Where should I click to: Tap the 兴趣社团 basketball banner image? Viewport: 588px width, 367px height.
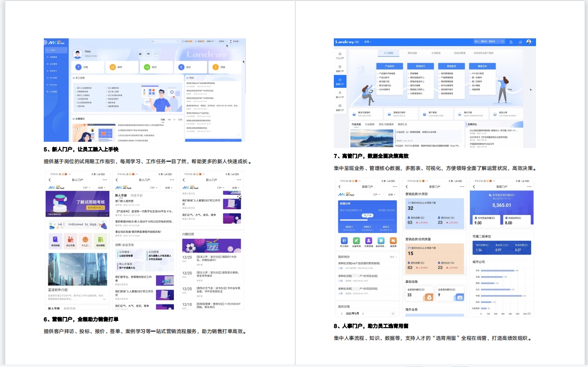[211, 246]
